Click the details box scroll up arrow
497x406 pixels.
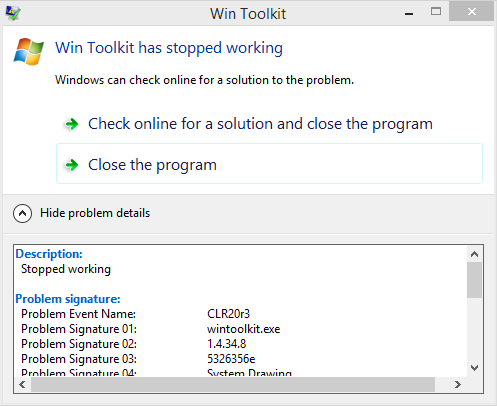click(474, 254)
